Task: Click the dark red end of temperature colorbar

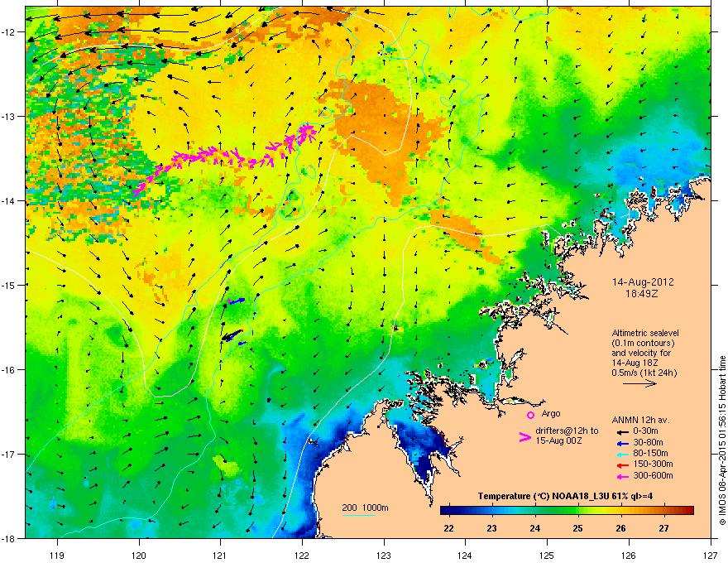Action: [x=689, y=511]
